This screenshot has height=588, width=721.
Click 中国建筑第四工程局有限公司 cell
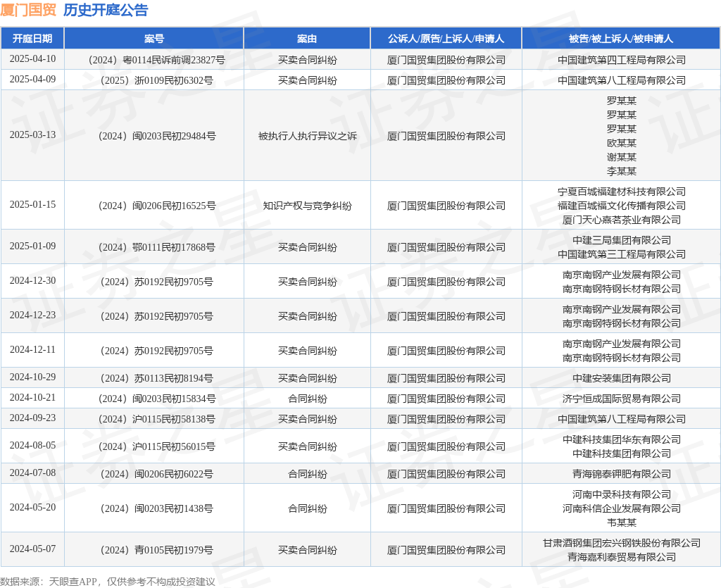(x=622, y=60)
